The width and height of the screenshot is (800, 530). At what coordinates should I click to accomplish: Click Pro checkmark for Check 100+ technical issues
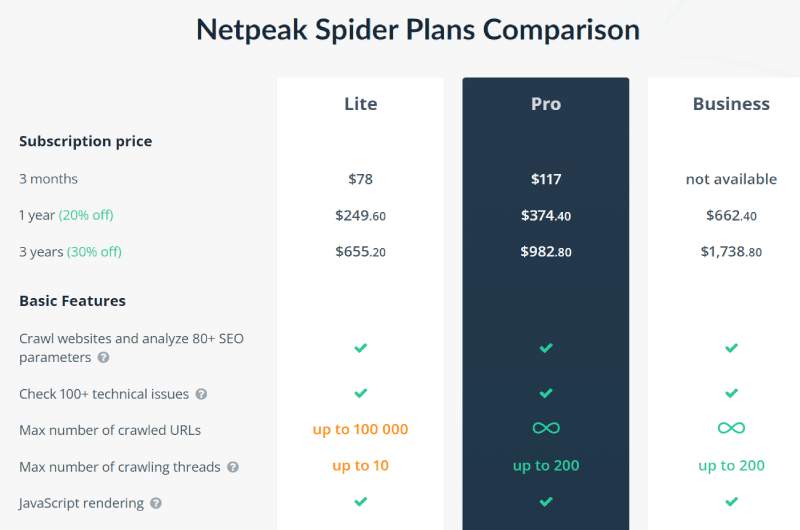coord(546,393)
